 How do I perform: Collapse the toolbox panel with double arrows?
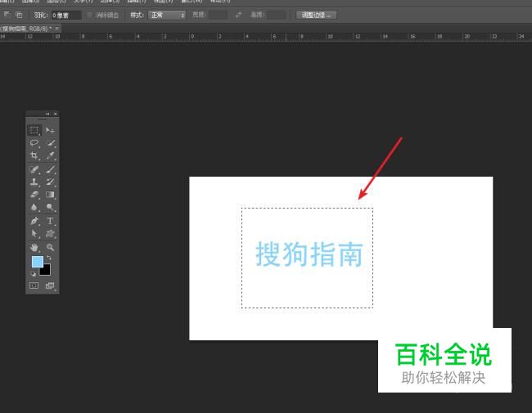47,114
